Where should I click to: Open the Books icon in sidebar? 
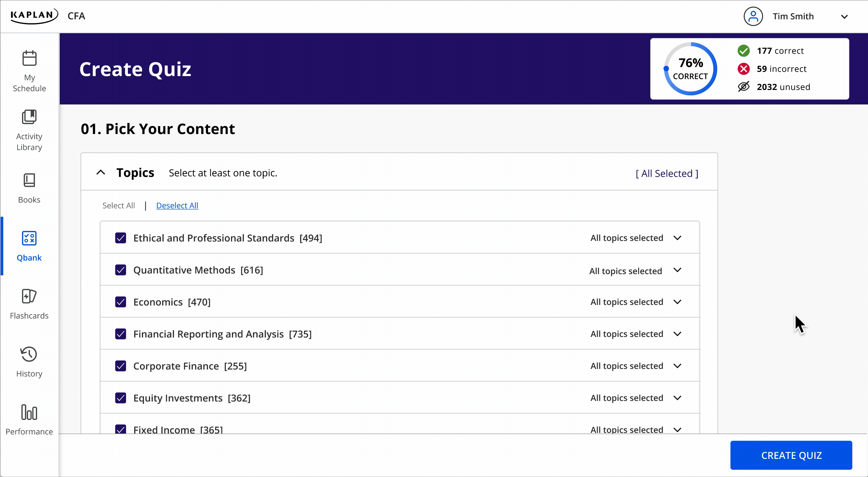click(x=29, y=180)
